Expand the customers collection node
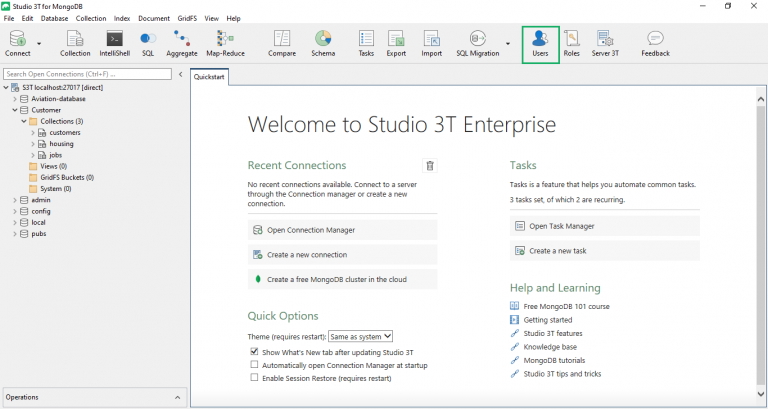 tap(33, 132)
